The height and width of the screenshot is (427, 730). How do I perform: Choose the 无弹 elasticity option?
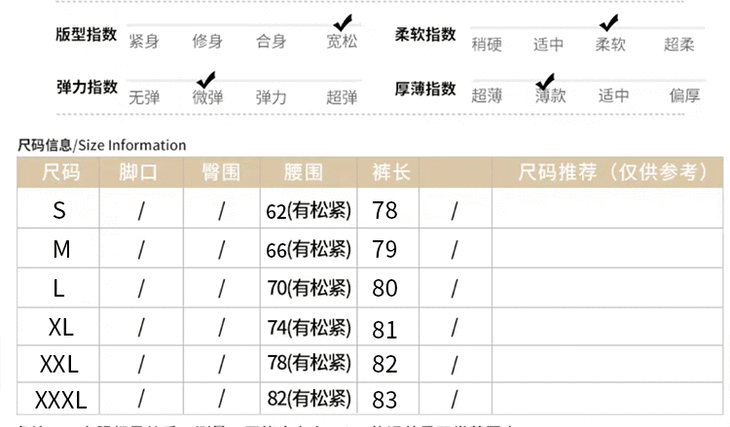pos(144,97)
